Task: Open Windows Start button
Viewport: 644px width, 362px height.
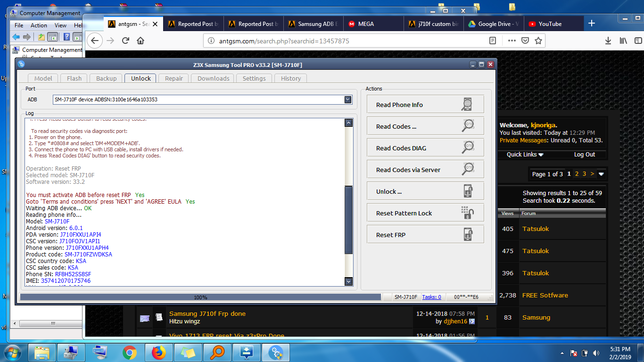Action: (x=13, y=353)
